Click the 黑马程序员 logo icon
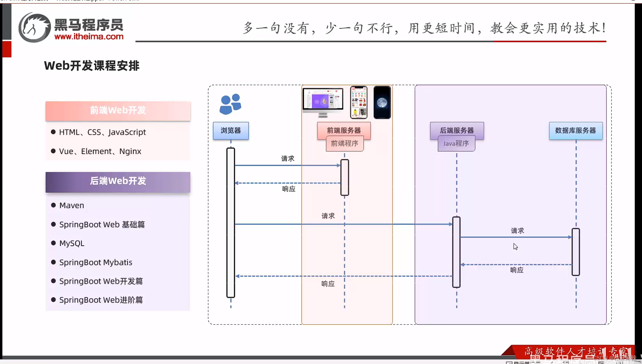This screenshot has width=642, height=364. tap(33, 27)
